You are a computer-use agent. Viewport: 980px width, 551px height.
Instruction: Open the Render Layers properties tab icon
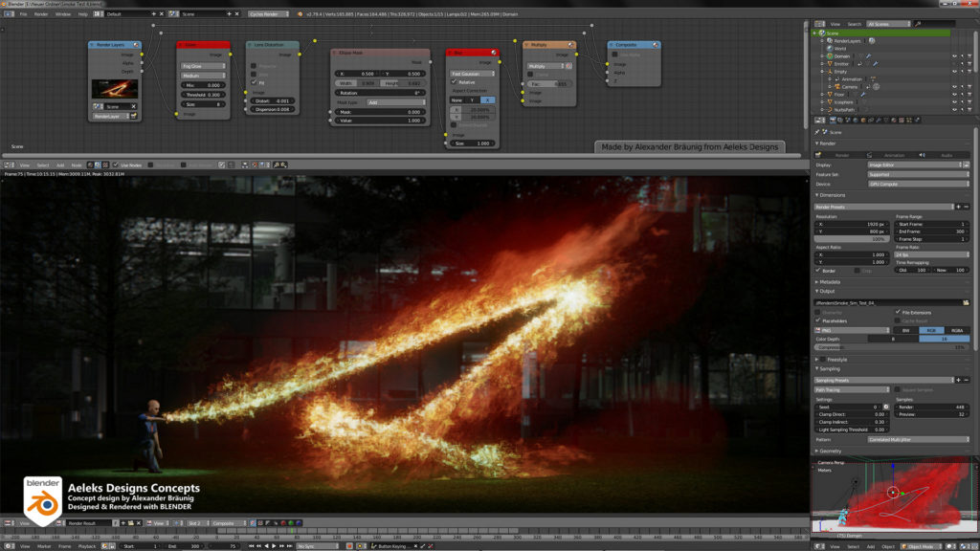point(840,120)
